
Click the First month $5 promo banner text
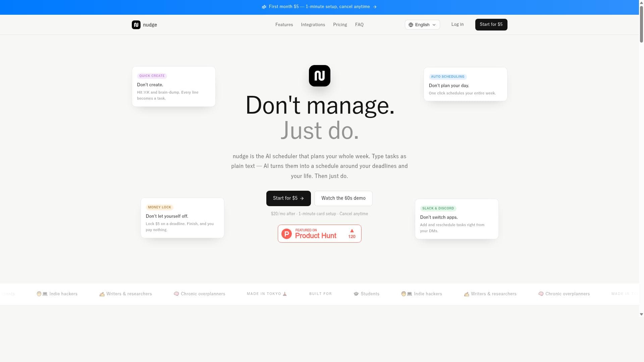click(x=319, y=7)
